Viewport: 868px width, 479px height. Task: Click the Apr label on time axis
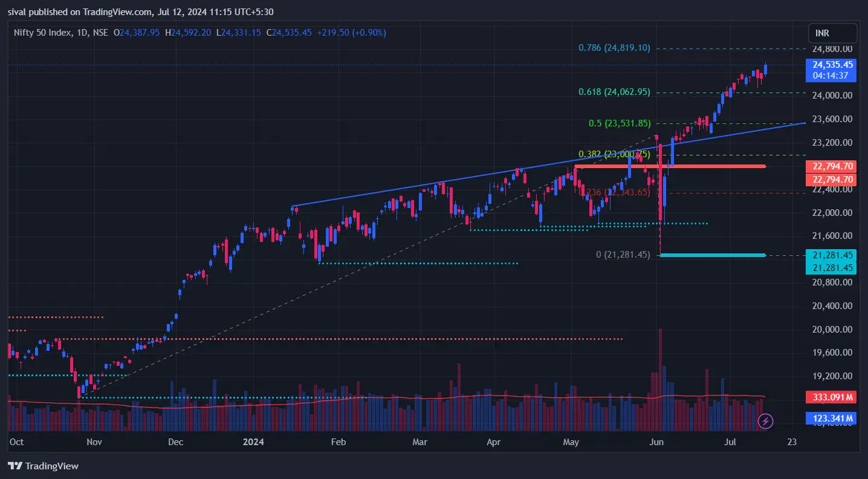pos(493,442)
